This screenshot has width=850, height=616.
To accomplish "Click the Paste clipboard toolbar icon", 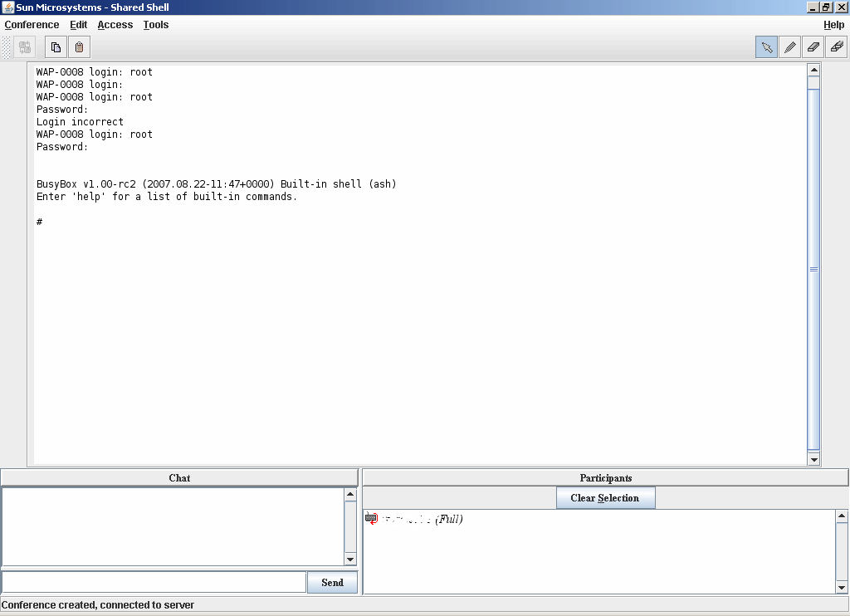I will coord(79,47).
